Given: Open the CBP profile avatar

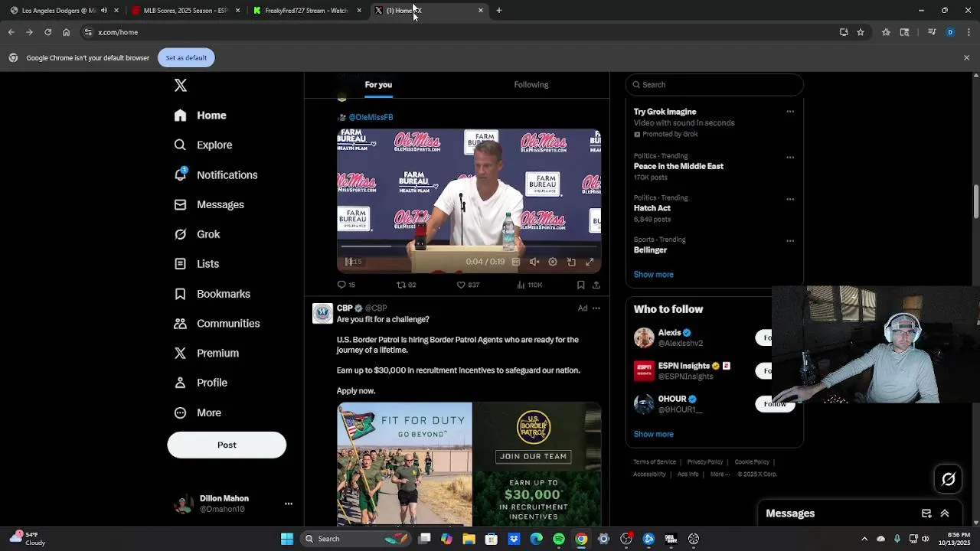Looking at the screenshot, I should point(322,314).
